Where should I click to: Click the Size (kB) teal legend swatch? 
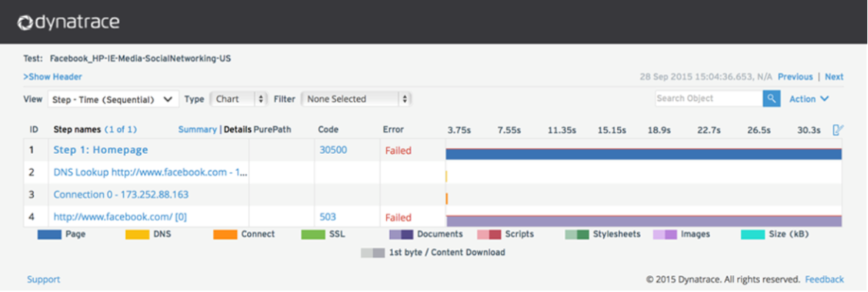coord(753,235)
